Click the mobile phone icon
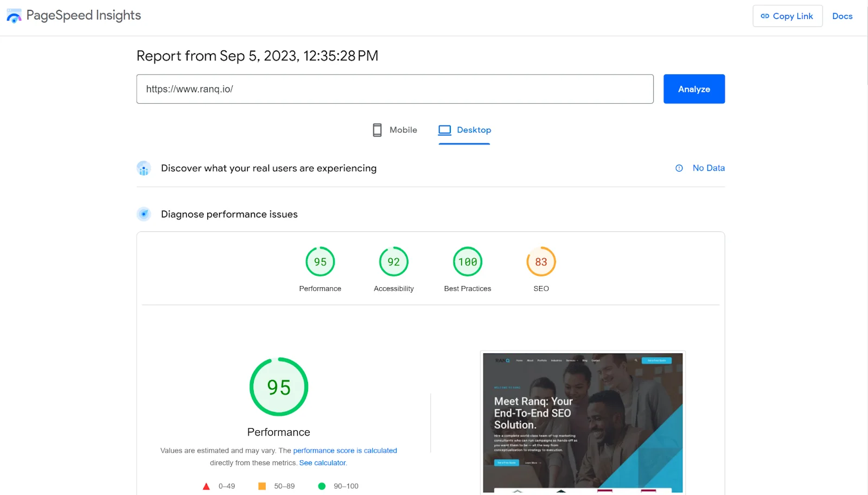Image resolution: width=868 pixels, height=495 pixels. coord(377,130)
